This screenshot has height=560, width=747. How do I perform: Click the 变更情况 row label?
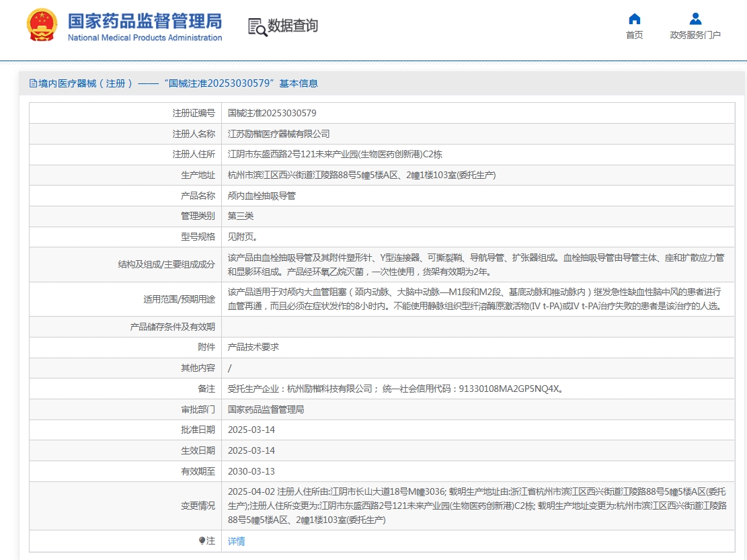click(x=198, y=506)
